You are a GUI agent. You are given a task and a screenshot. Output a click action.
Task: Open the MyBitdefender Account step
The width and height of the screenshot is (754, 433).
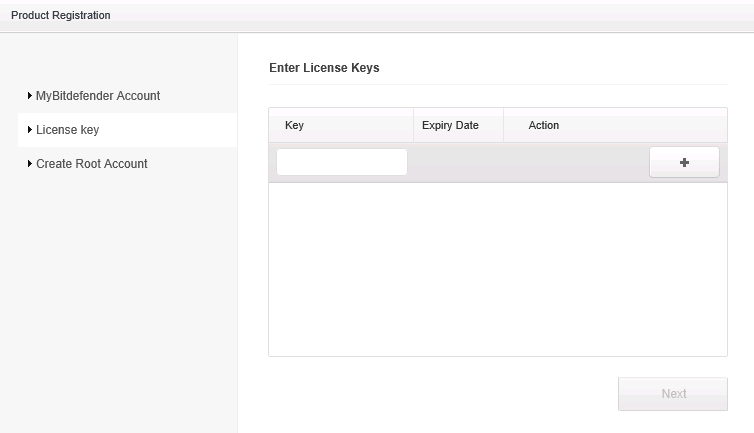[x=97, y=96]
